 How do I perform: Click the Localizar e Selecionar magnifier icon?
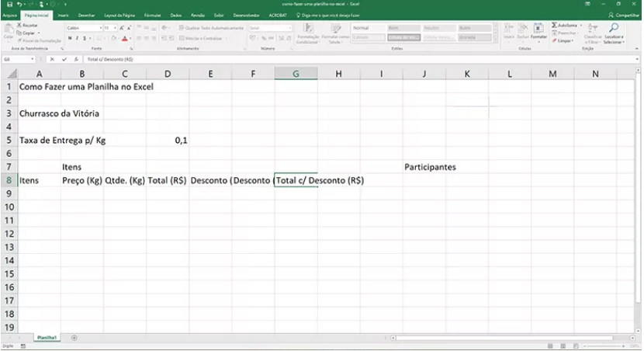coord(615,28)
